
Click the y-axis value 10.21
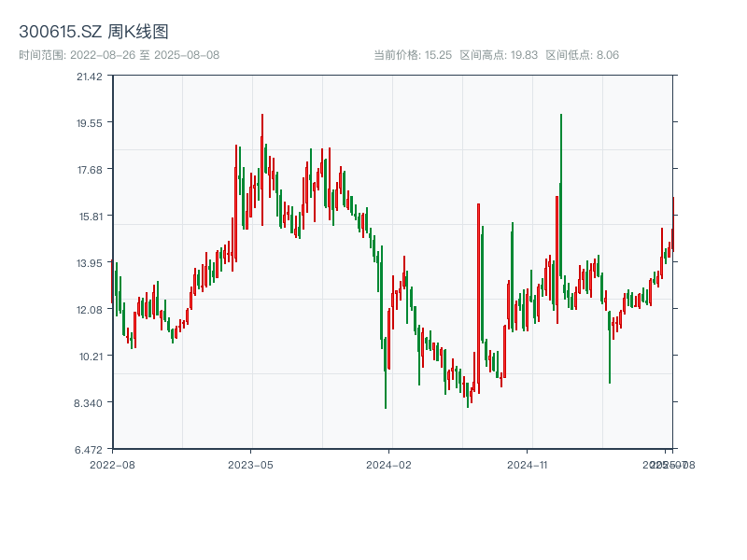tap(91, 357)
